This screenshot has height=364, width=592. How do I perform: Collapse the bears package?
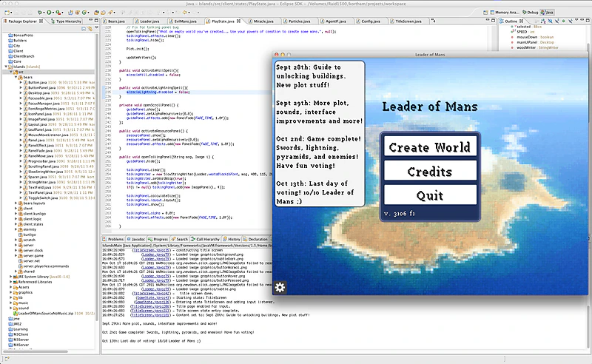tap(16, 77)
